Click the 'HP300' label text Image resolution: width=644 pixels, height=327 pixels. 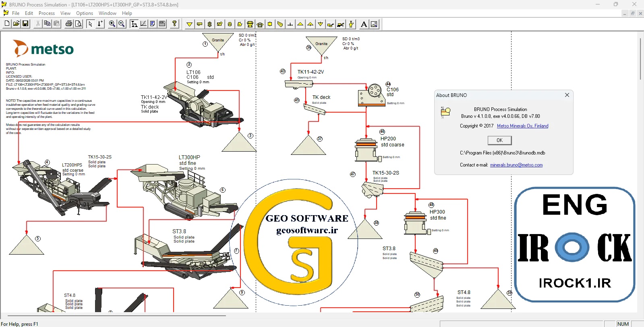pos(437,212)
